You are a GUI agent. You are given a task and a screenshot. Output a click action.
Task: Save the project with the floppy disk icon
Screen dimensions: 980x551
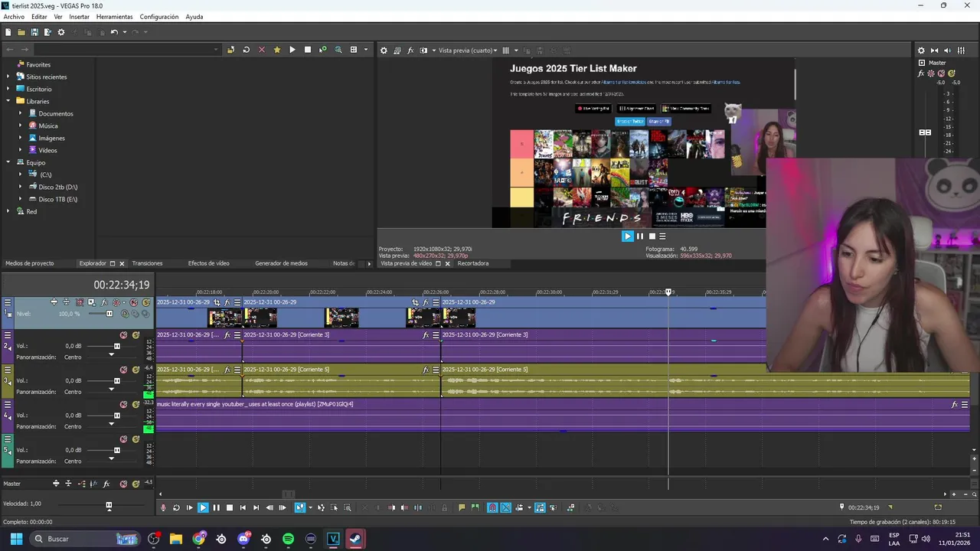click(x=34, y=32)
